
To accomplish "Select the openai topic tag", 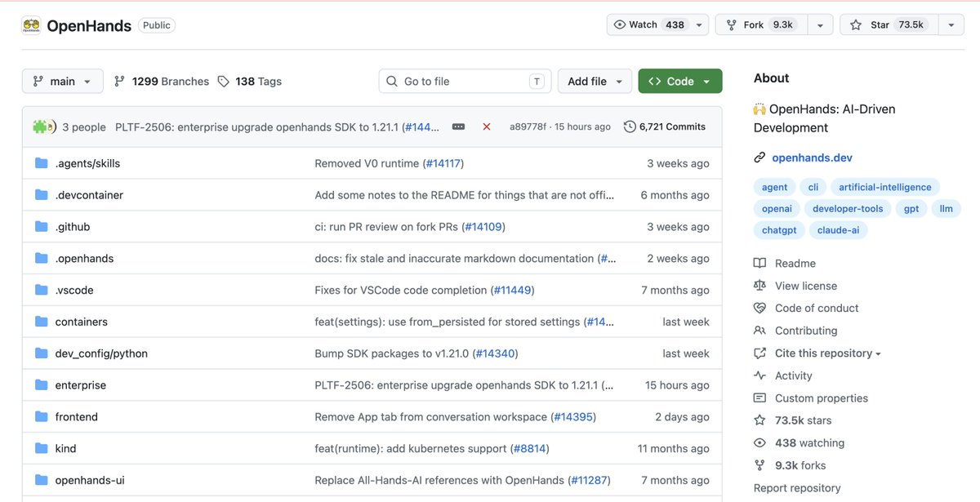I will pos(777,209).
